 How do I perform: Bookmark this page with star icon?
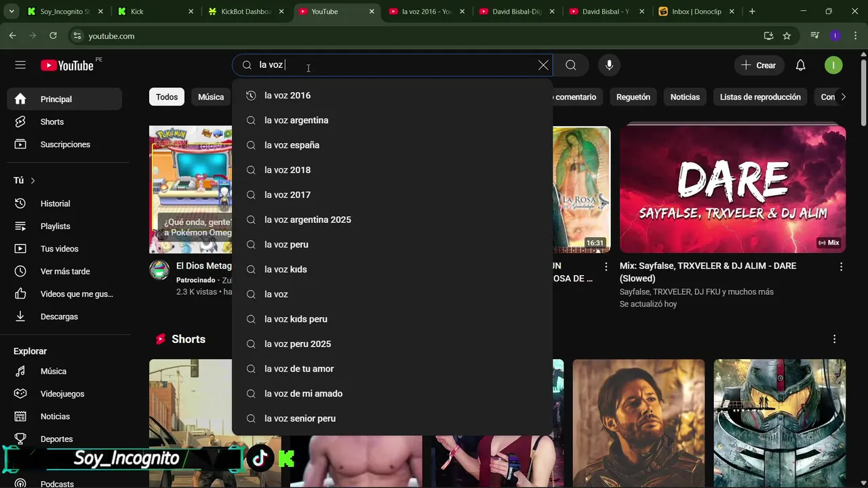(787, 36)
